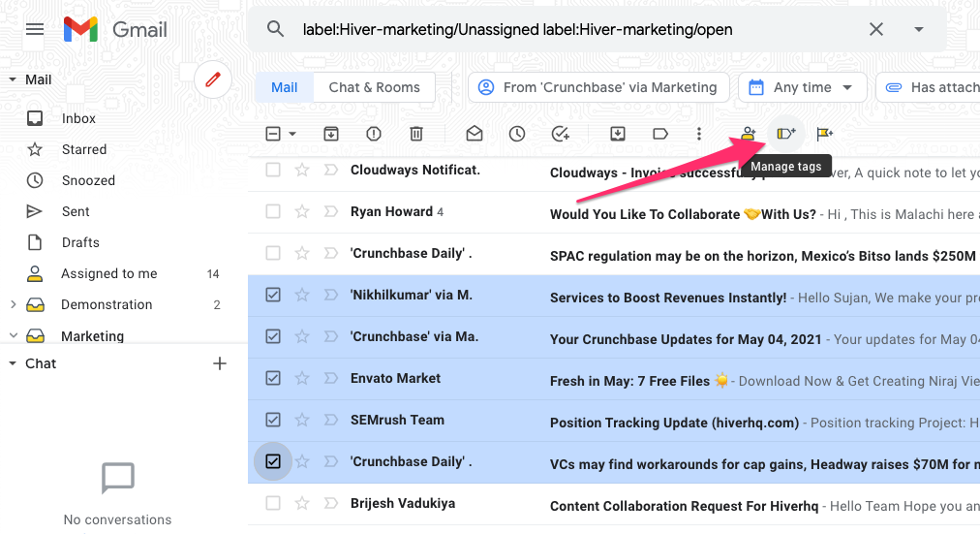980x534 pixels.
Task: Mark Ryan Howard email as important
Action: click(330, 211)
